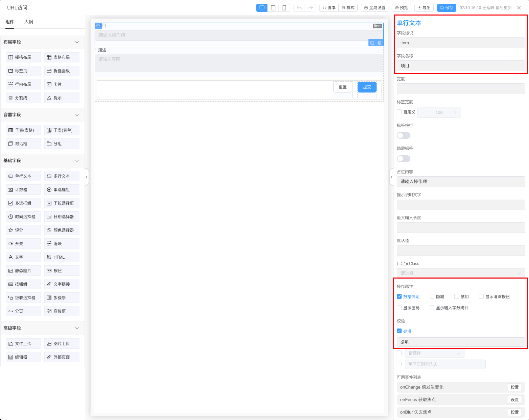Enable the 显示清除按钮 checkbox

(x=481, y=296)
